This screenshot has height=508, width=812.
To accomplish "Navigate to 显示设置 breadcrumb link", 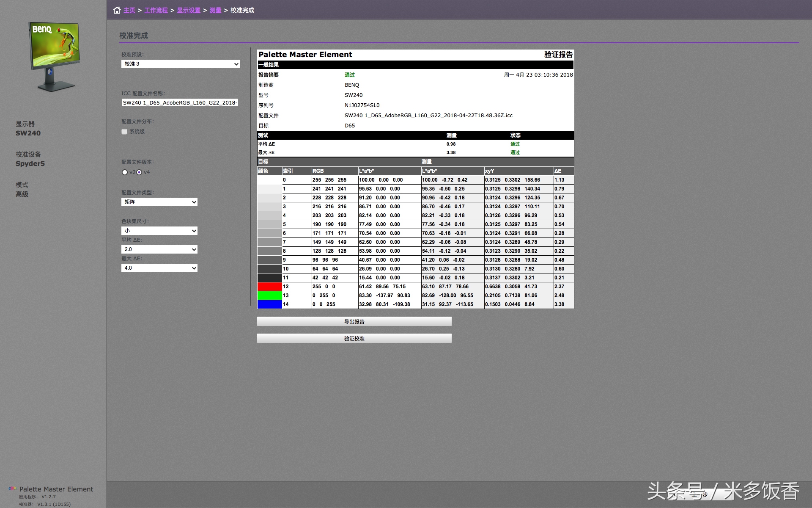I will tap(189, 10).
